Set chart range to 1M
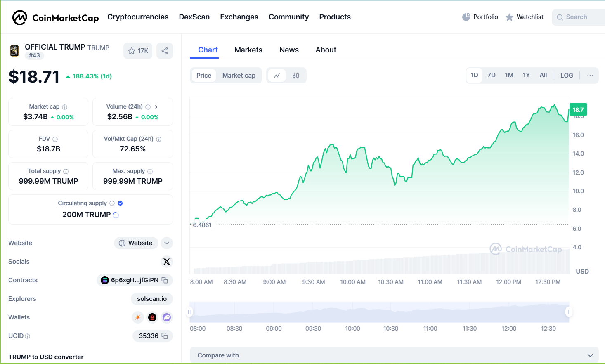This screenshot has width=605, height=364. point(509,75)
